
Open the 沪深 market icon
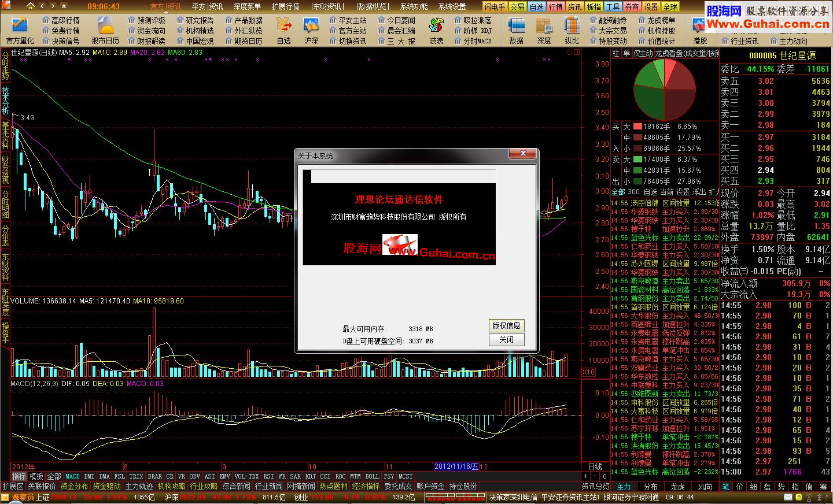(311, 25)
